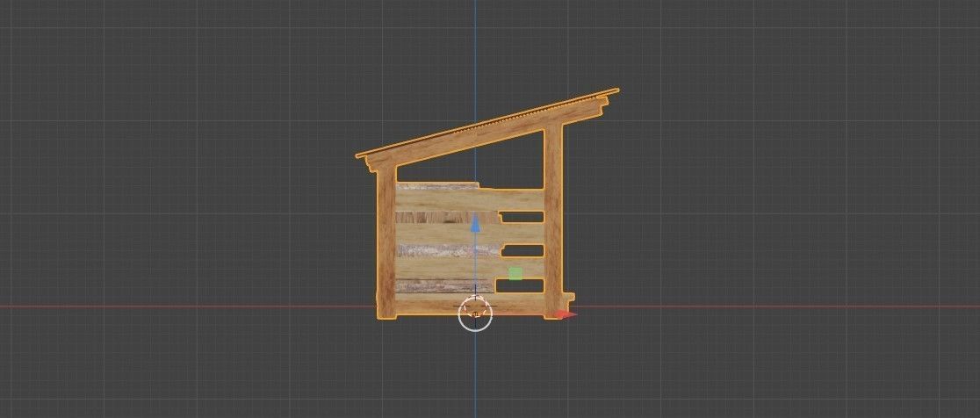The height and width of the screenshot is (418, 980).
Task: Click the red X-axis move gizmo arrow
Action: coord(566,314)
